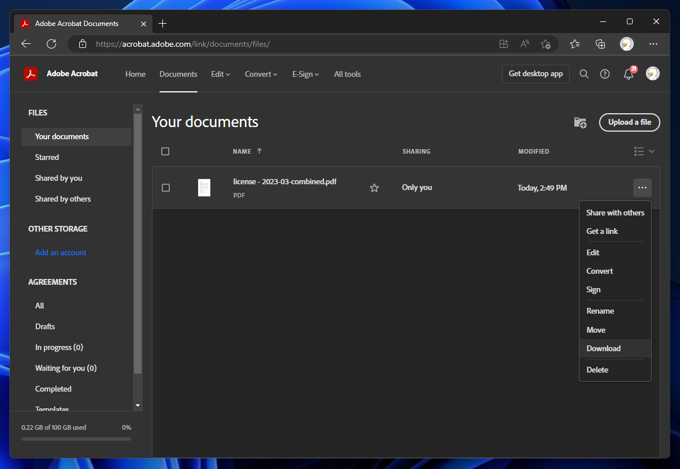Refresh the browser page
This screenshot has width=680, height=469.
pyautogui.click(x=51, y=44)
